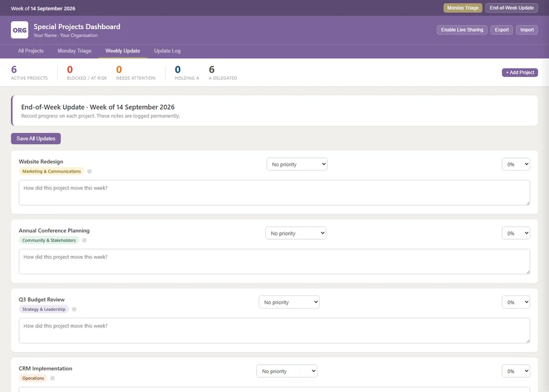Click A Delegated stat
Image resolution: width=549 pixels, height=392 pixels.
tap(222, 73)
